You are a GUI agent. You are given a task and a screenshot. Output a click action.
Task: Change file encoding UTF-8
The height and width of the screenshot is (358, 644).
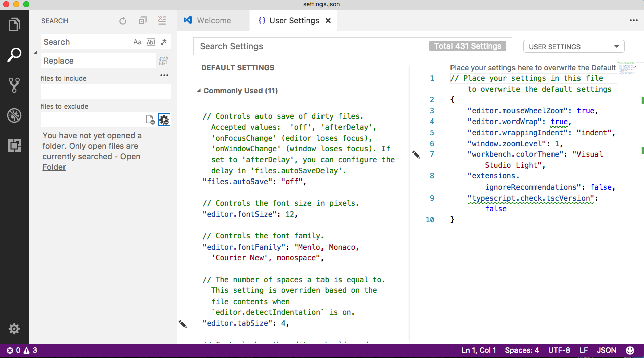559,350
